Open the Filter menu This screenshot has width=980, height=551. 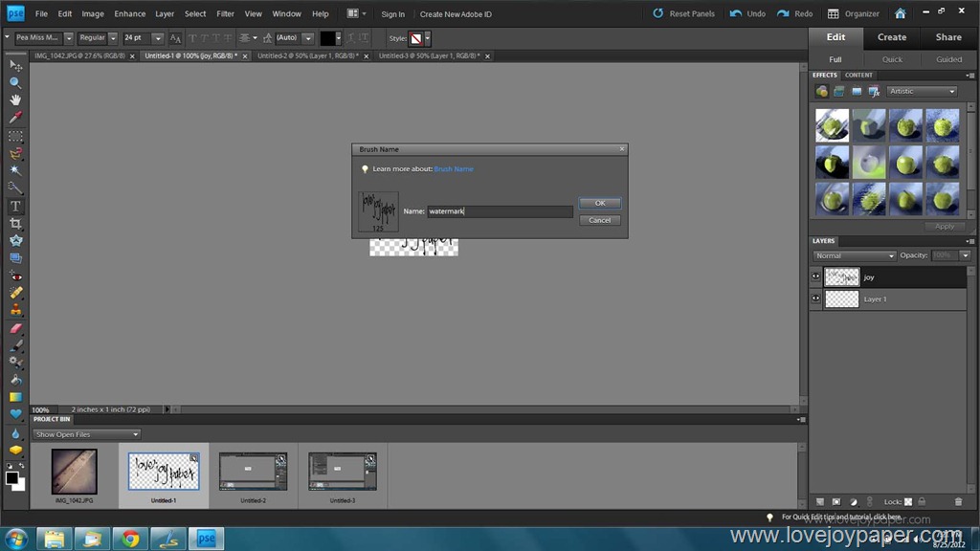tap(225, 13)
